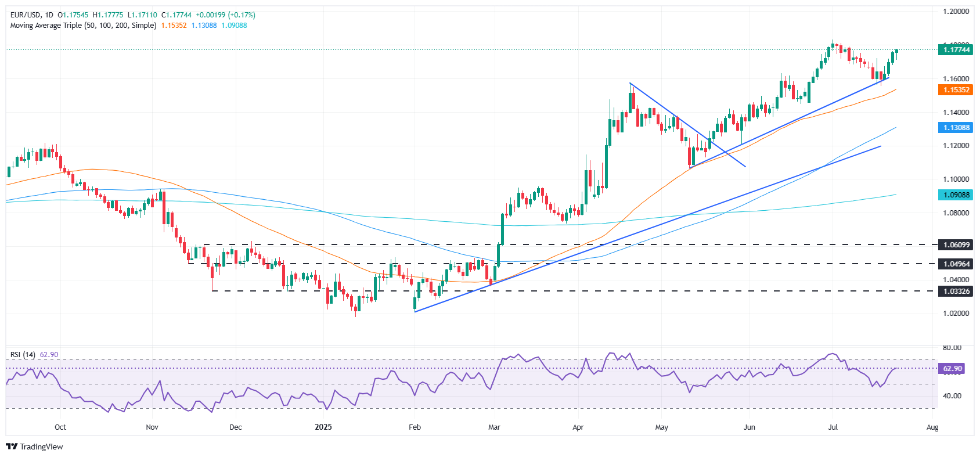Click the purple RSI value tag 62.90
The width and height of the screenshot is (980, 457).
point(952,369)
